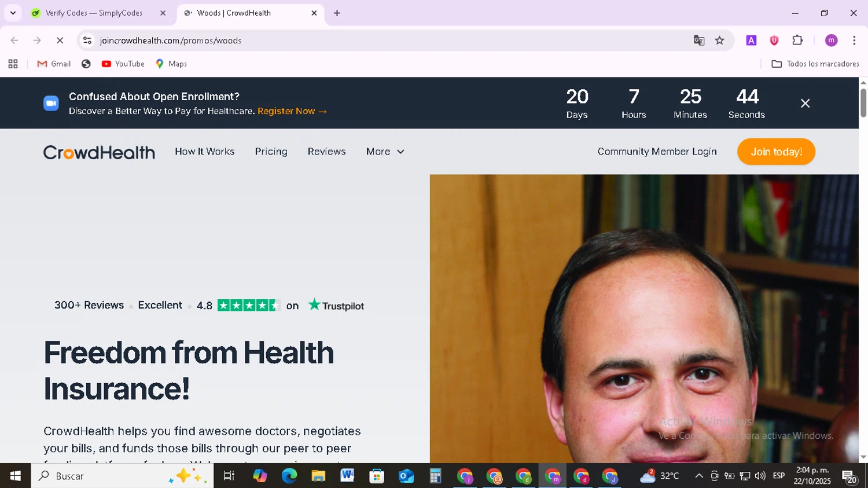Open Todos los marcadores folder
Viewport: 868px width, 488px height.
click(815, 64)
